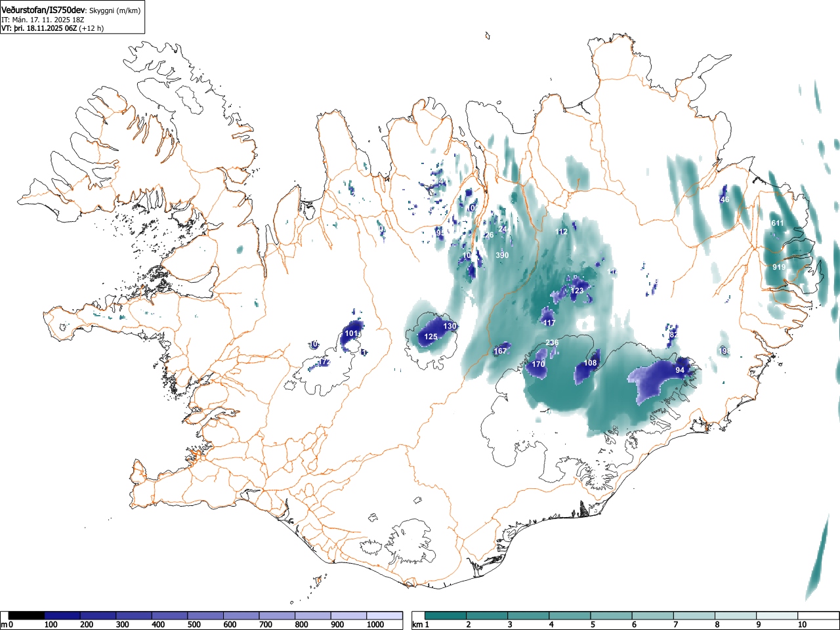Click the Veðurstofan/IS750dev title text
Viewport: 840px width, 630px height.
point(43,10)
